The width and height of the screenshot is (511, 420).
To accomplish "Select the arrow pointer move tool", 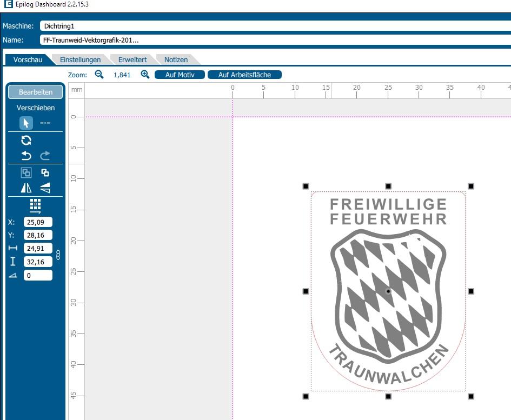I will 26,123.
